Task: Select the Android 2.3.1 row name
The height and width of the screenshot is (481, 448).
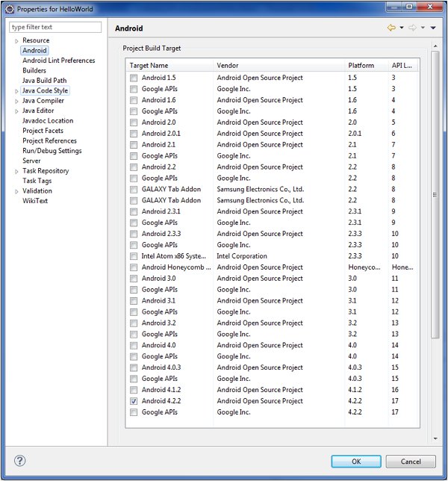Action: (x=161, y=211)
